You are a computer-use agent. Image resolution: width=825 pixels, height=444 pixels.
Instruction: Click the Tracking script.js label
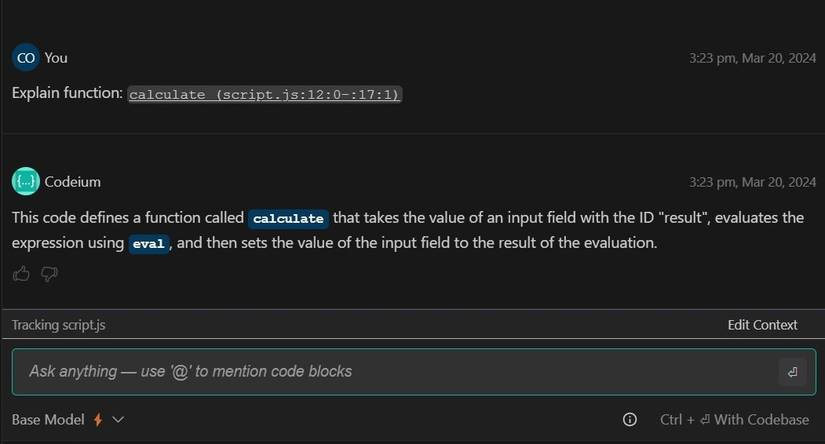pyautogui.click(x=59, y=325)
